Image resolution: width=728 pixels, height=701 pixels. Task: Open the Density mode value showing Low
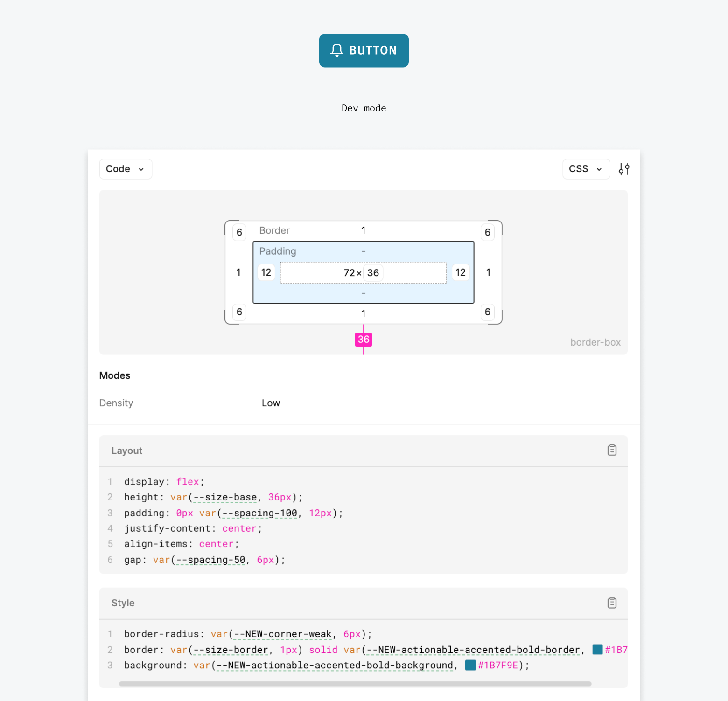tap(271, 403)
